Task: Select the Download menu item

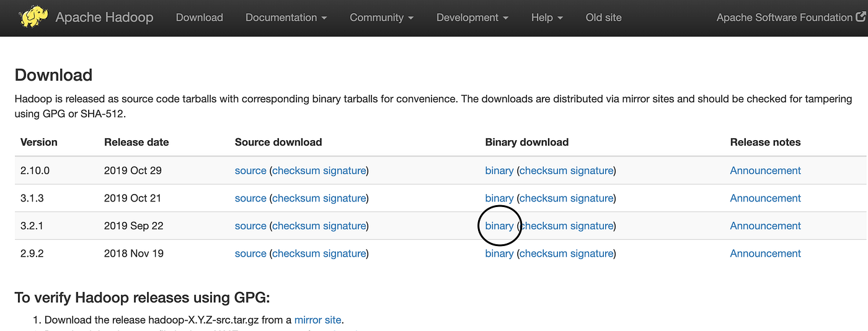Action: coord(200,17)
